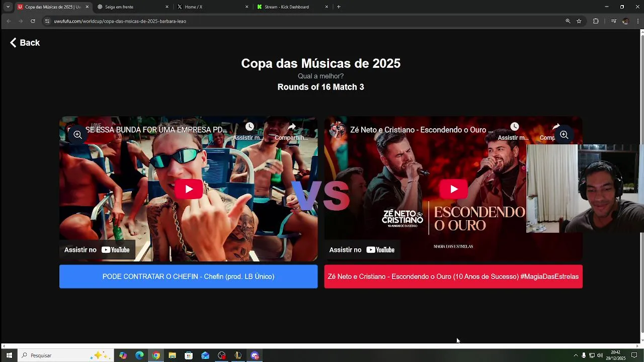Open the recording app taskbar icon
Image resolution: width=644 pixels, height=362 pixels.
click(222, 355)
